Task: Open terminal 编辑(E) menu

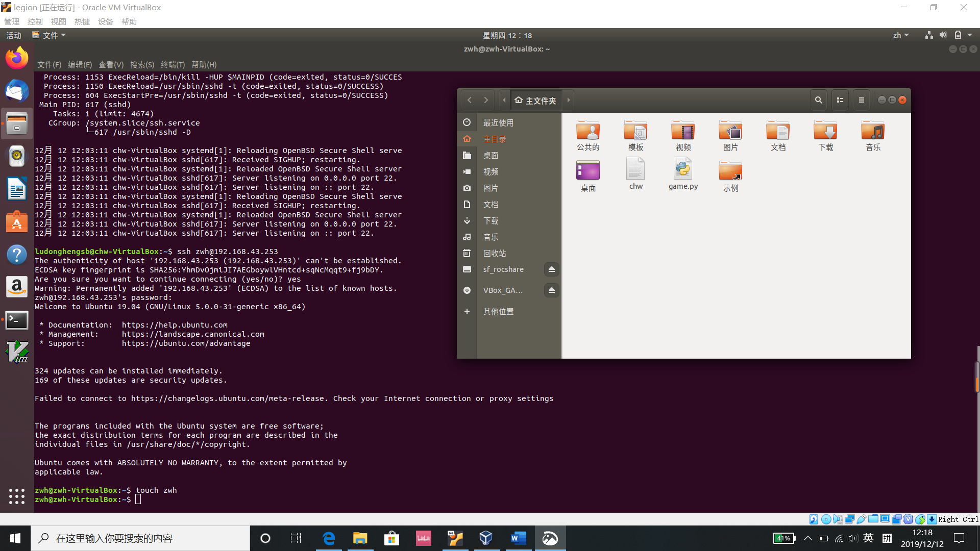Action: pyautogui.click(x=80, y=65)
